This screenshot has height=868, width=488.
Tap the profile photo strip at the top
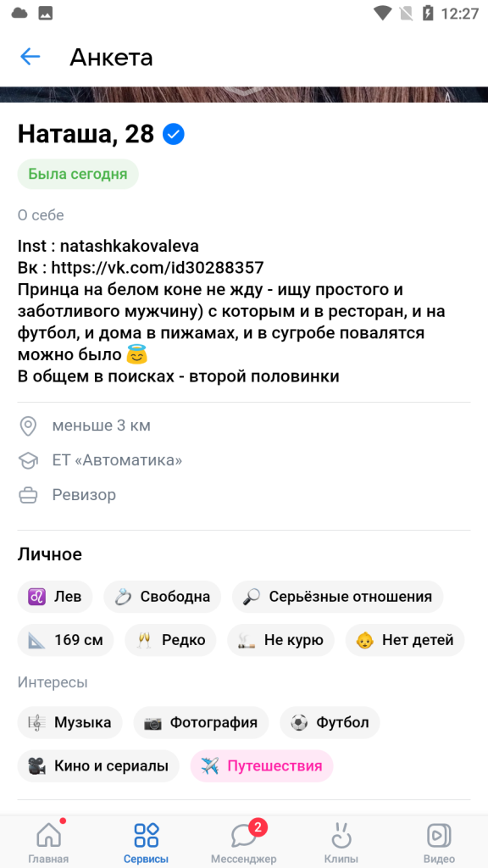[x=244, y=95]
